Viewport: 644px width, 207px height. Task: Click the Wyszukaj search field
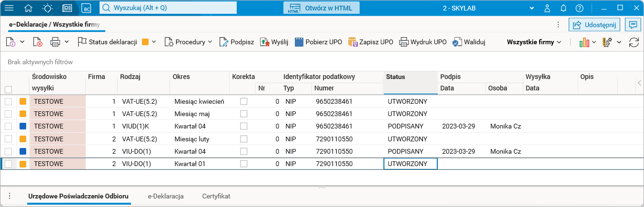click(168, 8)
